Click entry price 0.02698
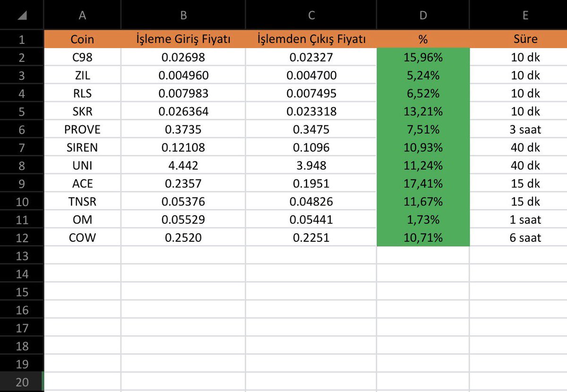Screen dimensions: 567x392 pos(183,57)
